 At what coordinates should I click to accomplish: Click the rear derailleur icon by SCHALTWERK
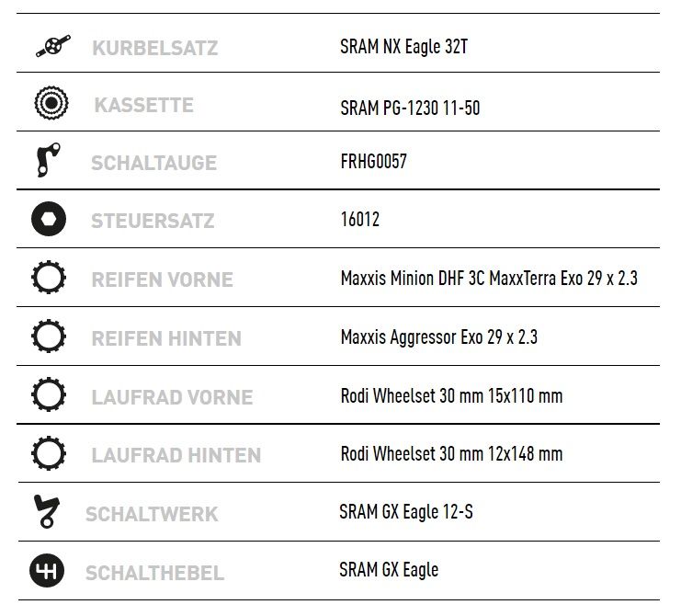[x=47, y=512]
